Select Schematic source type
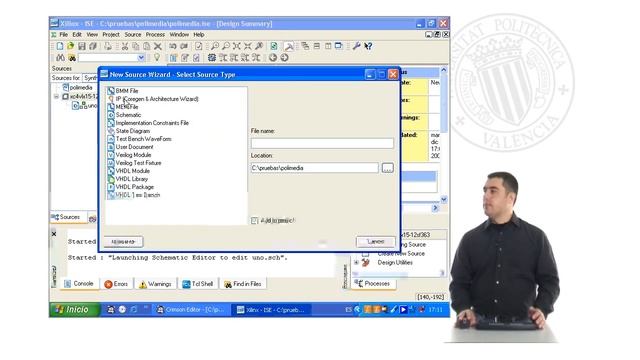Screen dimensions: 640x360 [x=128, y=115]
